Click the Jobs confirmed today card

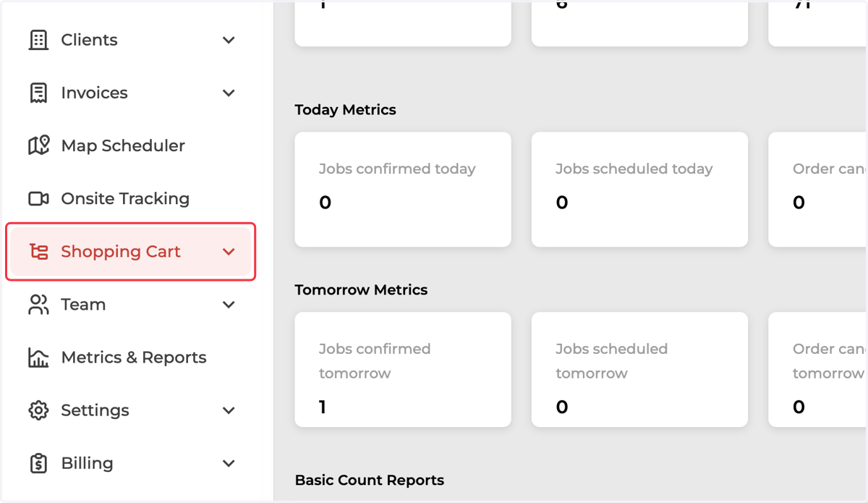point(403,190)
